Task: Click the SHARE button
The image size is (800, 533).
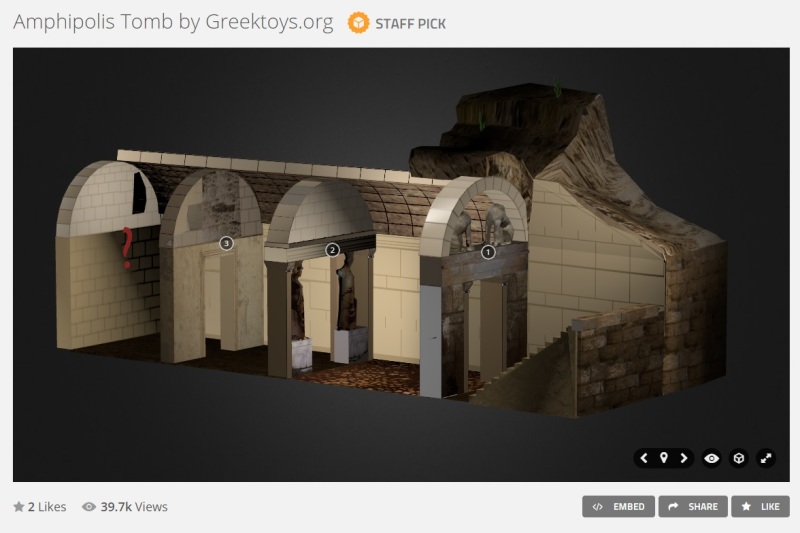Action: [693, 507]
